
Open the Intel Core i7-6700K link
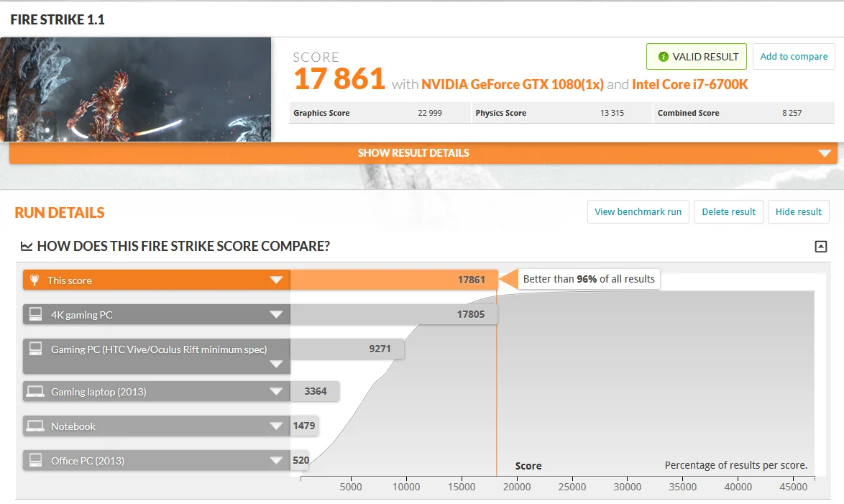tap(690, 85)
